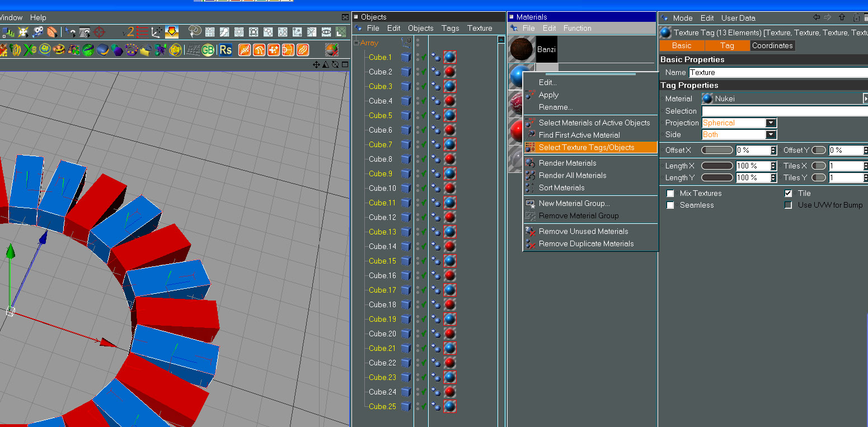Image resolution: width=868 pixels, height=427 pixels.
Task: Select the texture tag on Cube.1
Action: pyautogui.click(x=449, y=57)
